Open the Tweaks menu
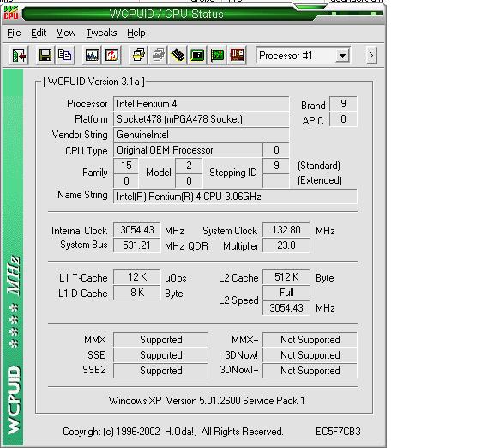 click(101, 33)
